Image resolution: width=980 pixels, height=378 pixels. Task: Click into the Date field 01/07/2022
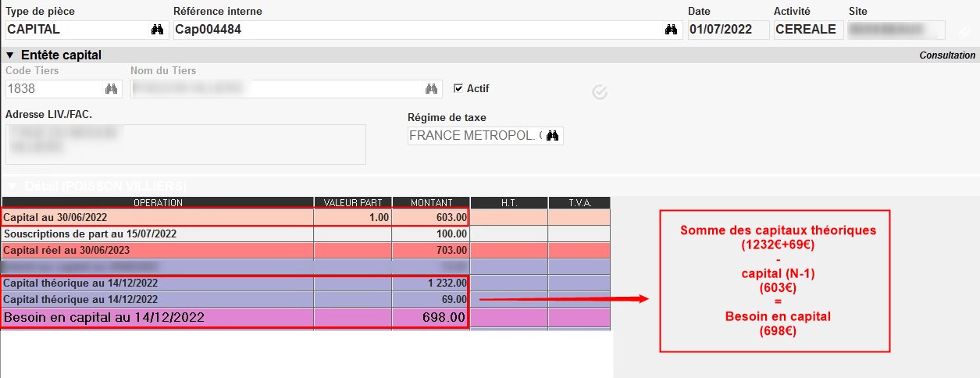[x=726, y=30]
